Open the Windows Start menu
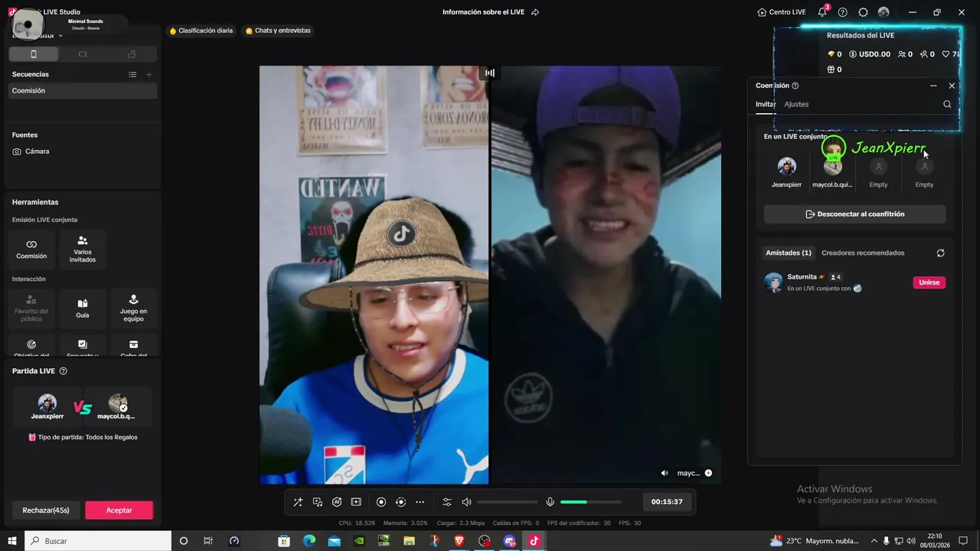The height and width of the screenshot is (551, 980). (x=11, y=541)
